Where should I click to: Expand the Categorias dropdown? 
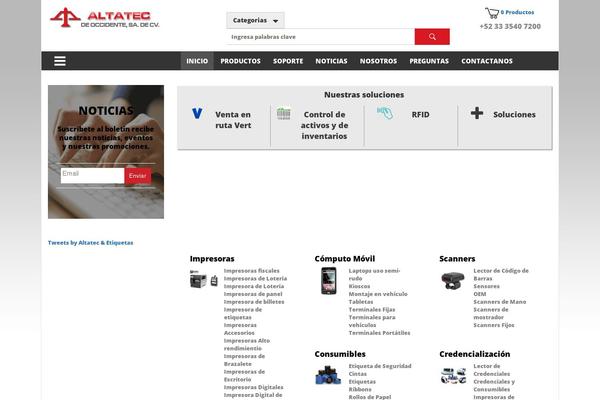pyautogui.click(x=255, y=20)
